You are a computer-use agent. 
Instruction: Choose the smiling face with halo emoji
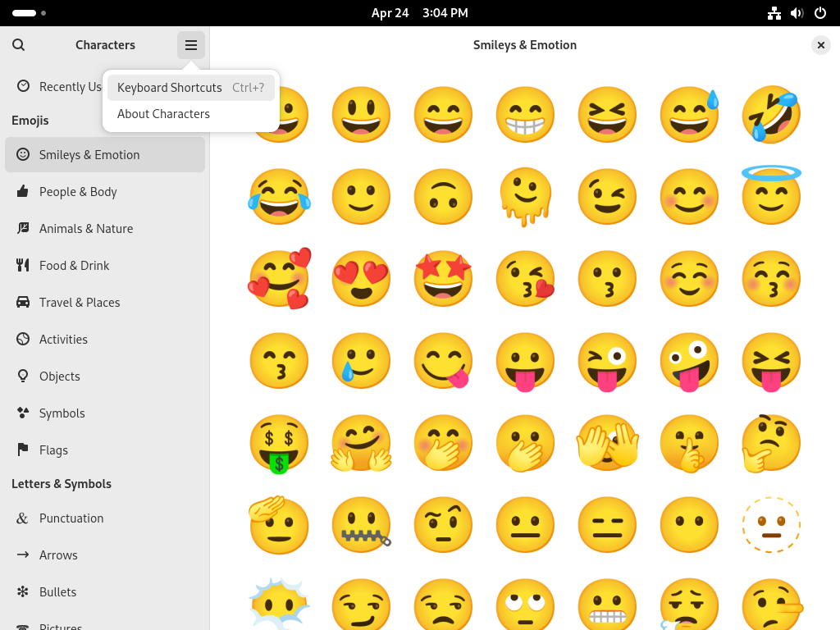[x=771, y=195]
